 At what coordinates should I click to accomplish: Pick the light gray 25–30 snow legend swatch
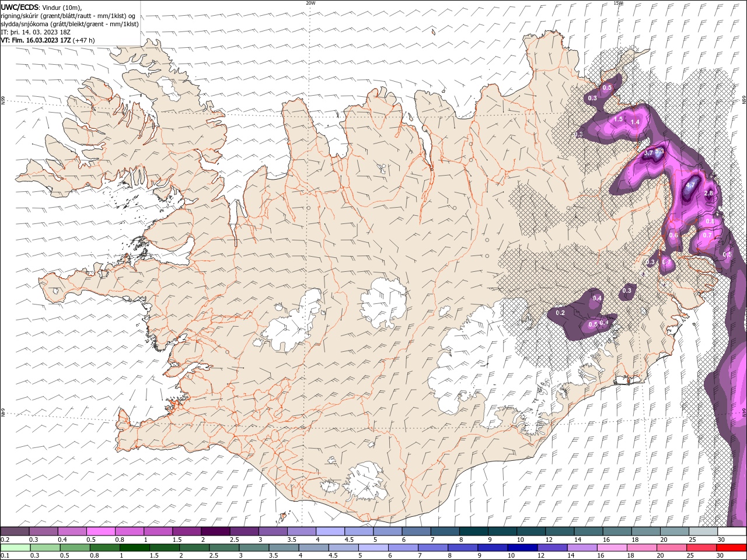click(x=703, y=531)
